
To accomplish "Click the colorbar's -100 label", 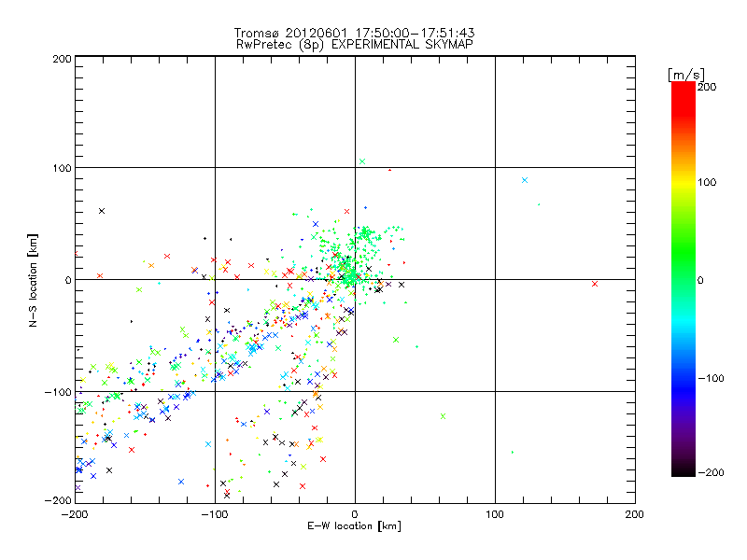I will 711,378.
